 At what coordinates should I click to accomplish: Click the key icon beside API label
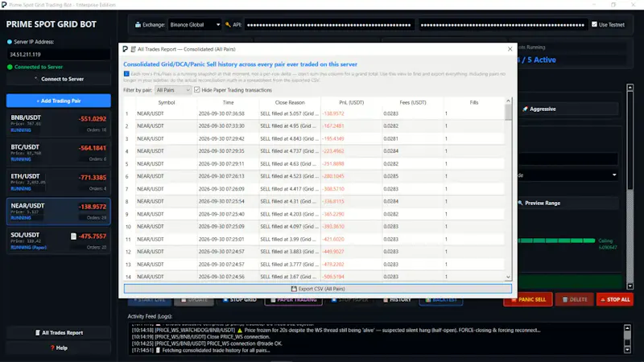click(228, 25)
